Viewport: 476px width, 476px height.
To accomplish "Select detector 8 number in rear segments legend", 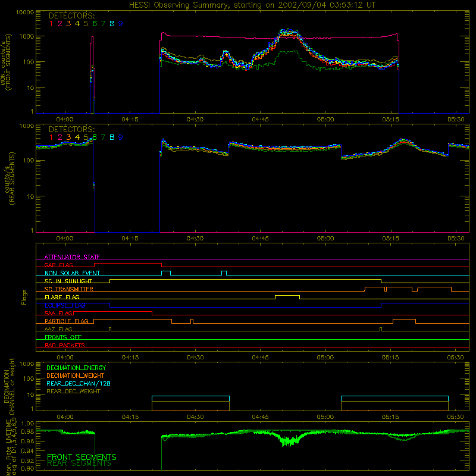I will pyautogui.click(x=112, y=137).
